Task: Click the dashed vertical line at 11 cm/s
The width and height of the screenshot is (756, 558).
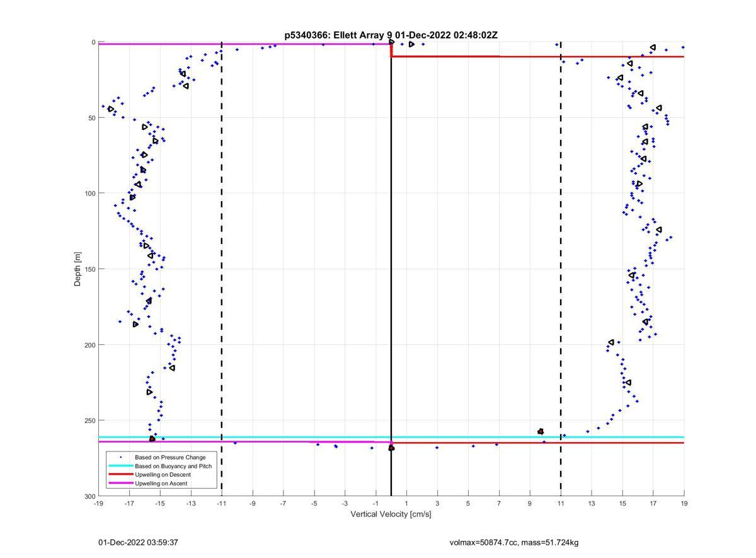Action: click(561, 269)
